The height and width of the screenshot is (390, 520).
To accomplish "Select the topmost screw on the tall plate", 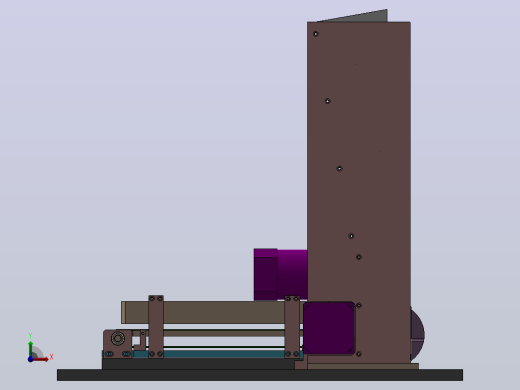I will pyautogui.click(x=316, y=34).
